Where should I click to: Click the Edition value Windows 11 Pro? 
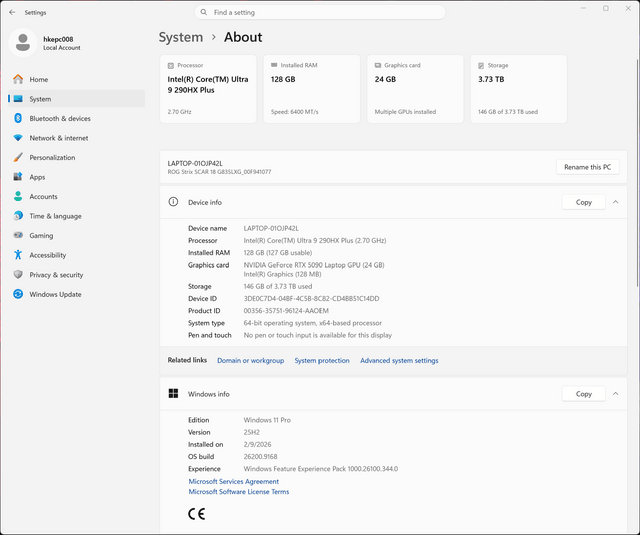click(x=267, y=420)
